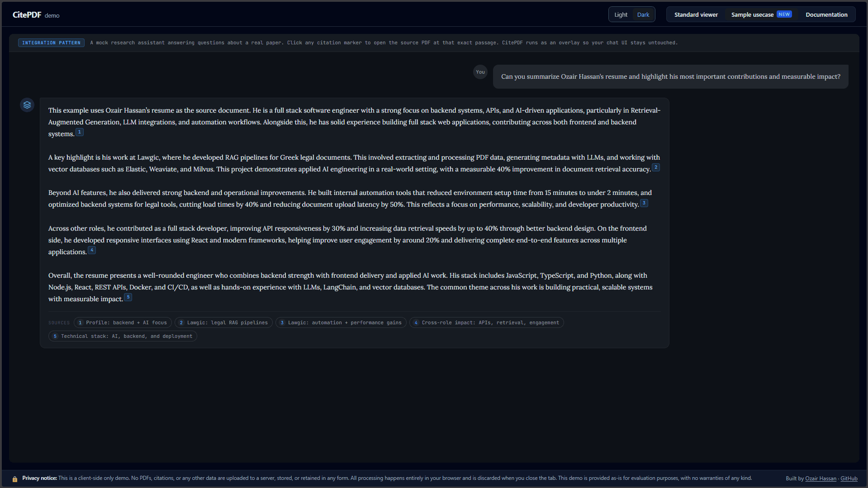Image resolution: width=868 pixels, height=488 pixels.
Task: Click the assistant layers avatar icon
Action: pos(27,105)
